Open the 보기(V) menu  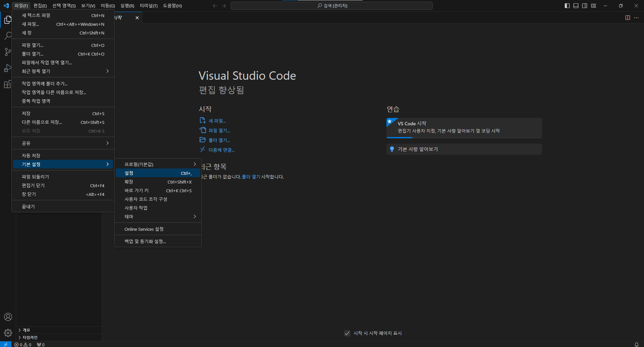coord(88,6)
